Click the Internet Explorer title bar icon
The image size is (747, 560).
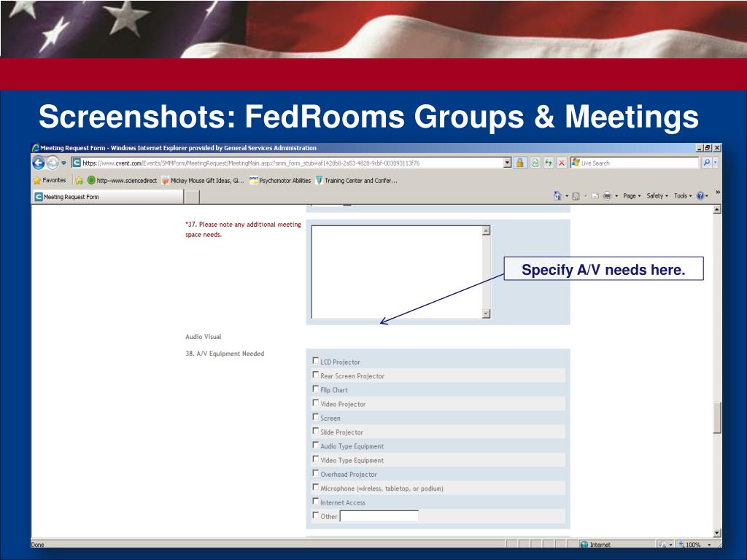pyautogui.click(x=36, y=148)
